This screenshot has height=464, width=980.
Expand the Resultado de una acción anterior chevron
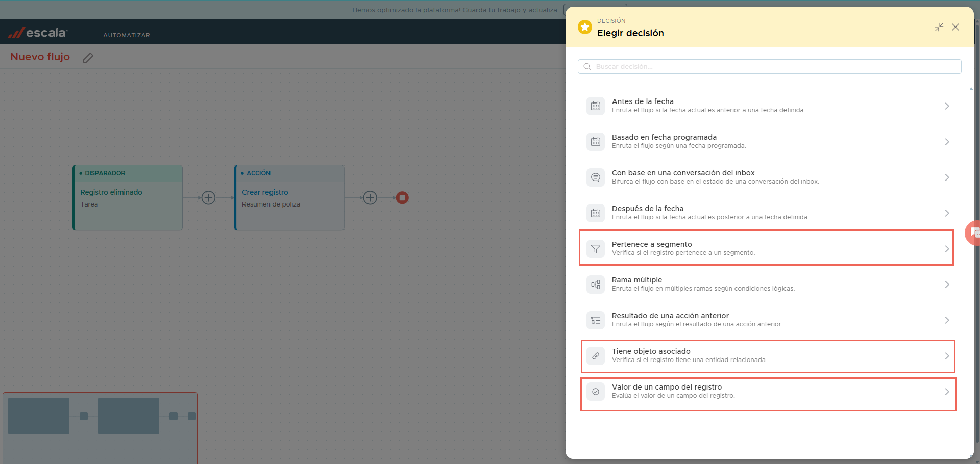(x=947, y=320)
